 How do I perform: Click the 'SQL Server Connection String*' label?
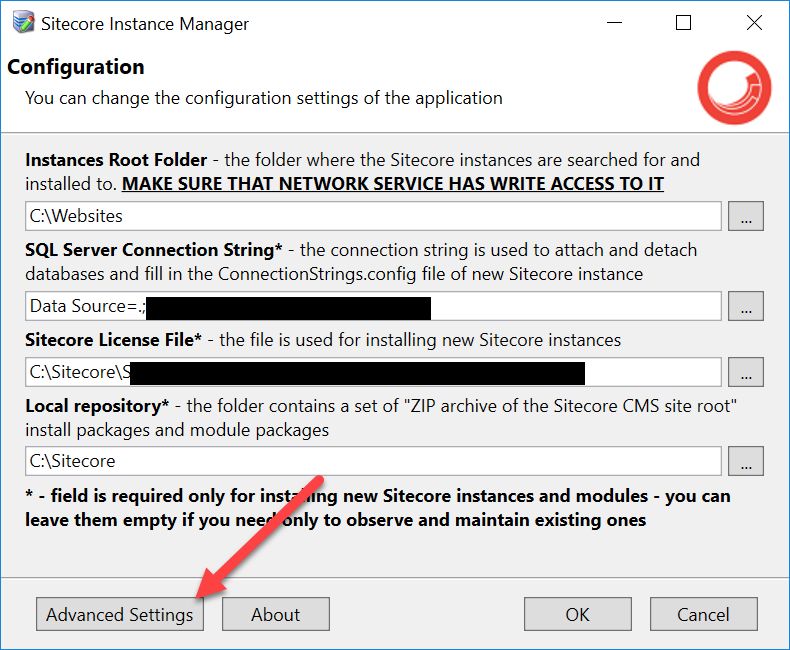(154, 250)
